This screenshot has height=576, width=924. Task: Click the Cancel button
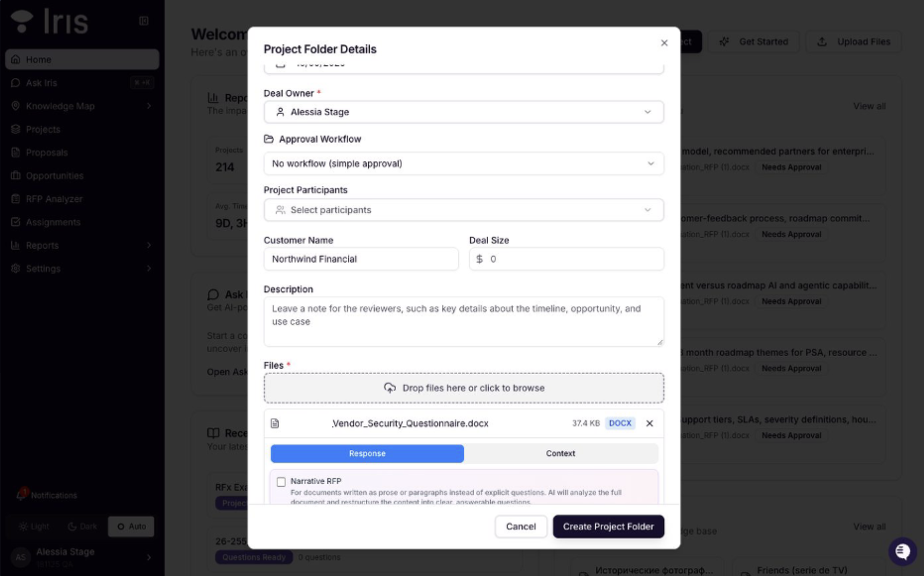(520, 526)
